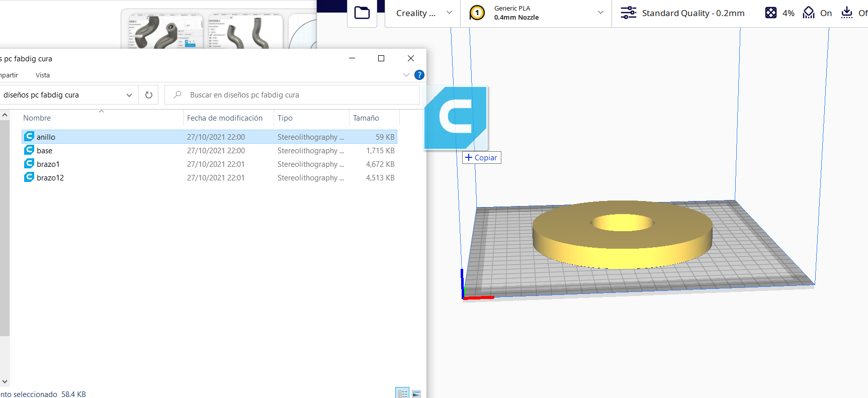The width and height of the screenshot is (868, 398).
Task: Sort by Fecha de modificación column header
Action: [x=225, y=118]
